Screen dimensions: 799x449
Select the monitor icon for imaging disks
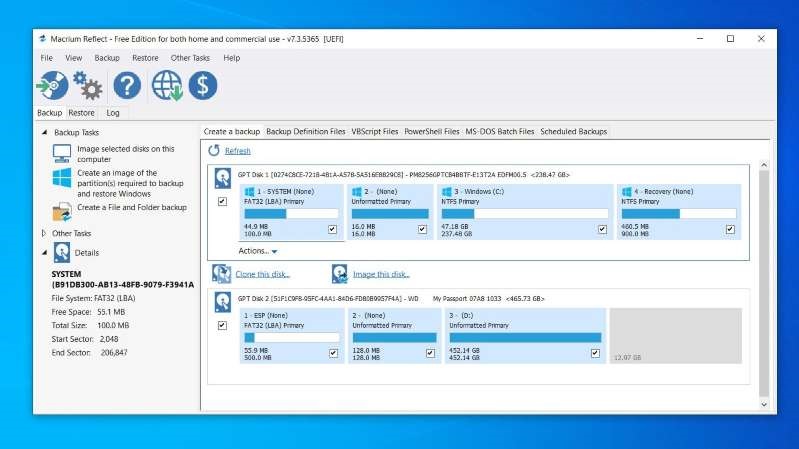click(x=62, y=153)
